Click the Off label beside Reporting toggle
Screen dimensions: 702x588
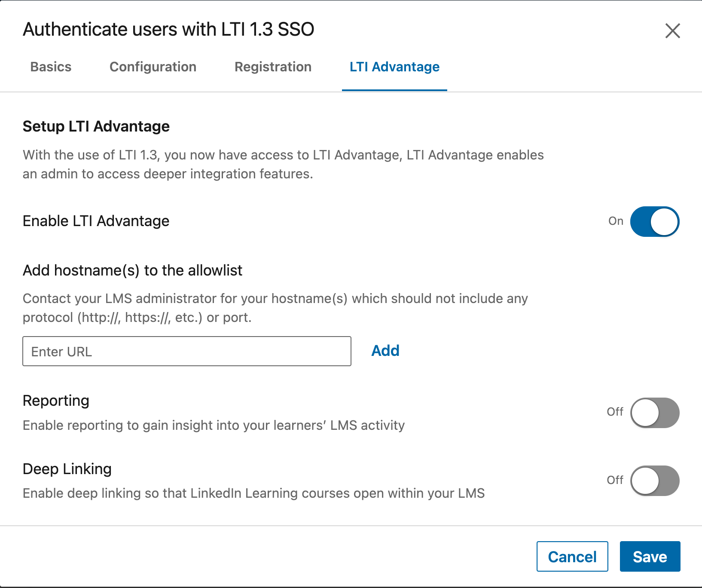click(x=614, y=412)
